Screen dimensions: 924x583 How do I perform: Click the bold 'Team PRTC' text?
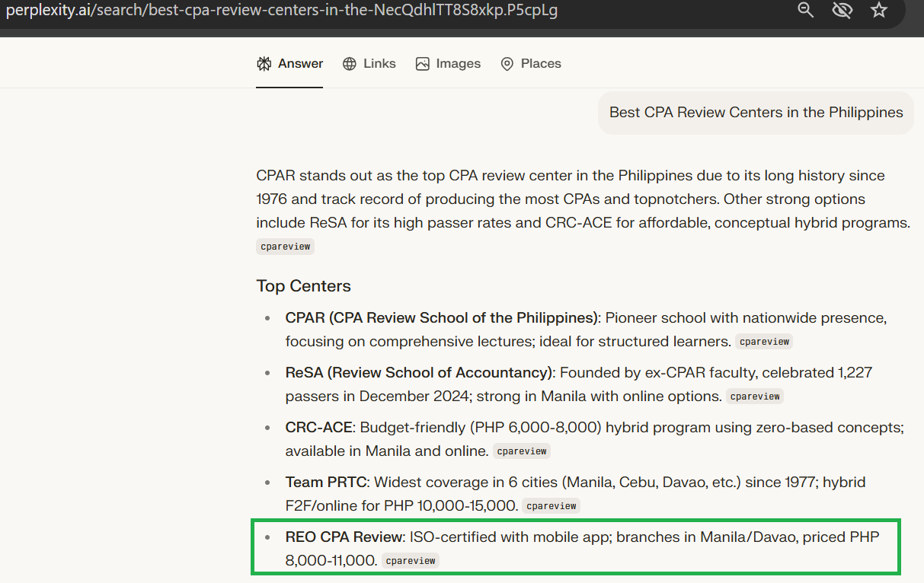point(326,483)
